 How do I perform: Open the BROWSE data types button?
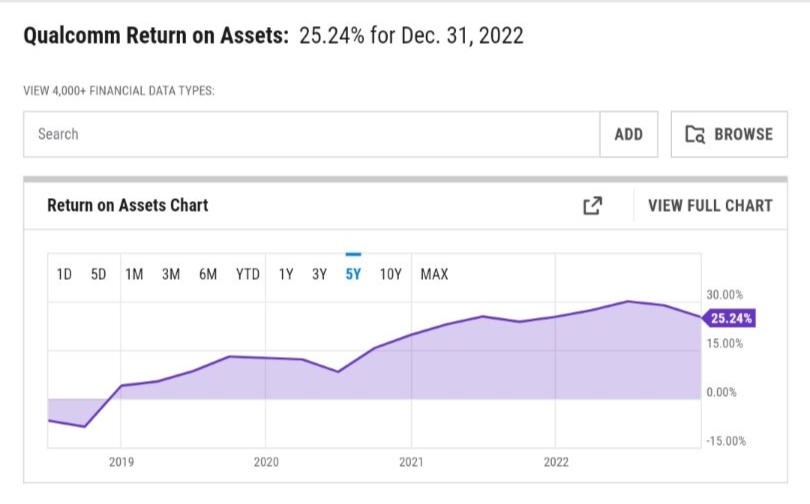pos(729,134)
